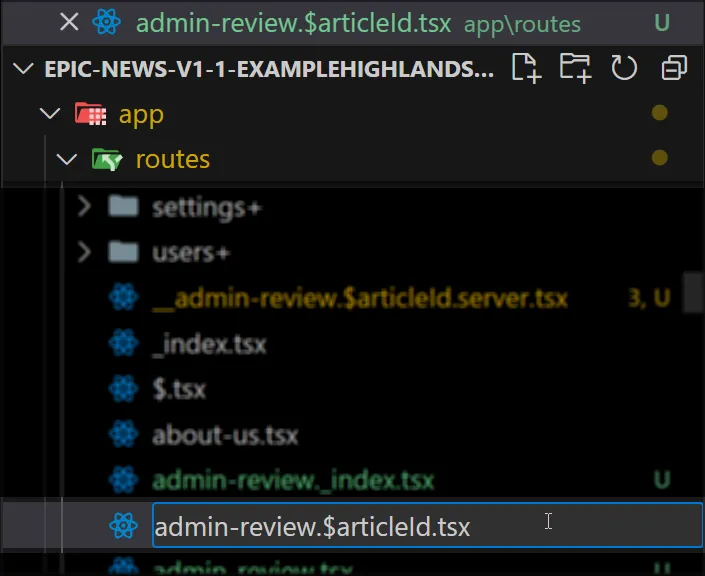Click the React icon beside about-us.tsx

tap(124, 434)
